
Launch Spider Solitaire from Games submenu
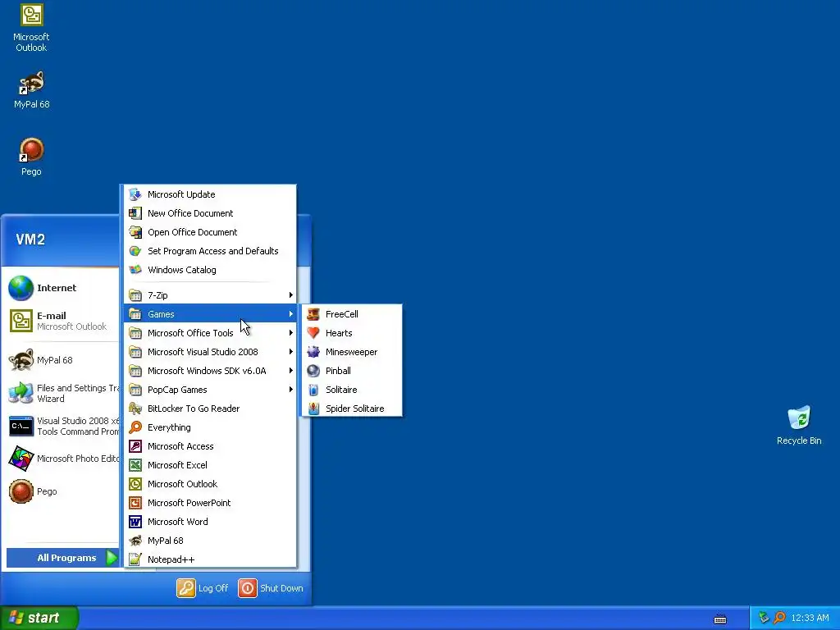[351, 409]
